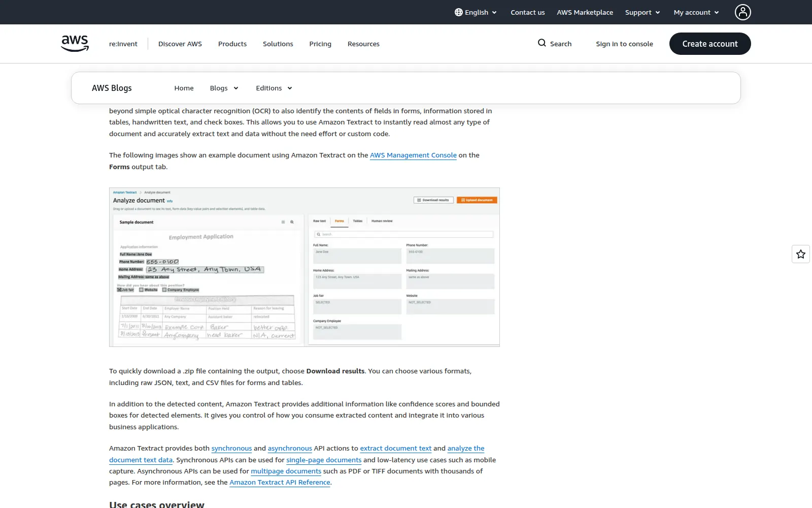Open the AWS Marketplace link
The image size is (812, 508).
[x=585, y=12]
